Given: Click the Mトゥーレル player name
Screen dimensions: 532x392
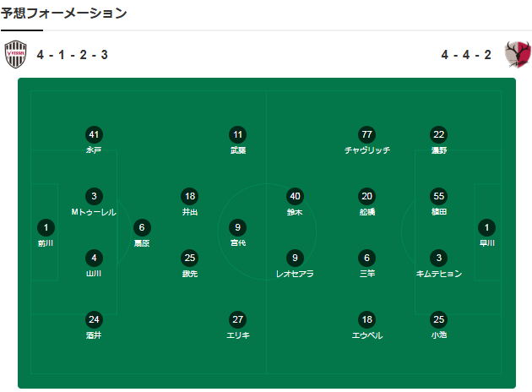Looking at the screenshot, I should 94,212.
